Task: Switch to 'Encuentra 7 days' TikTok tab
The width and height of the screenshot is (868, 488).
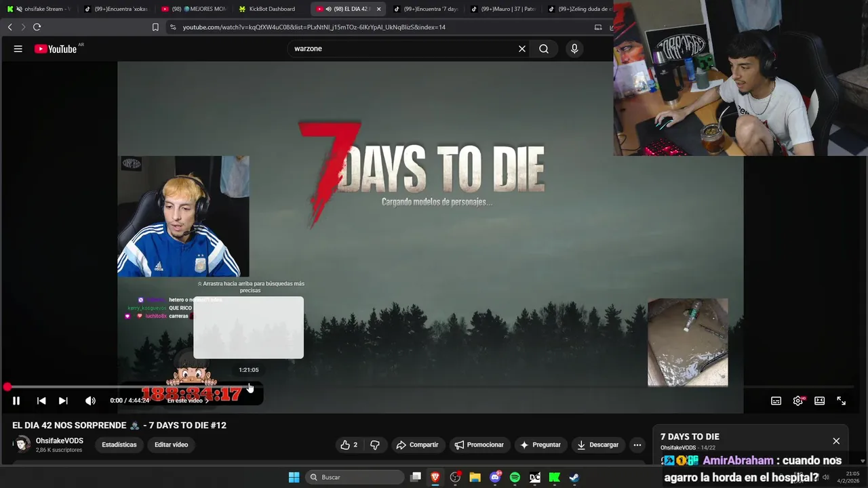Action: [425, 9]
